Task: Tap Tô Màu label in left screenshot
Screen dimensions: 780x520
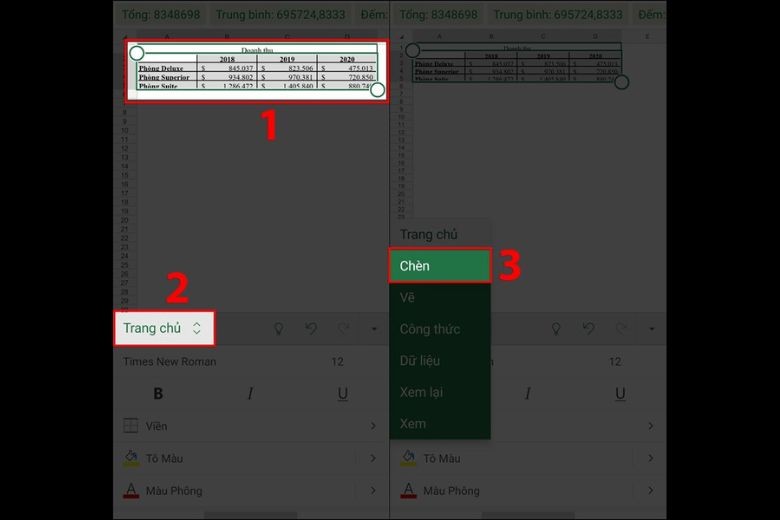Action: pos(164,458)
